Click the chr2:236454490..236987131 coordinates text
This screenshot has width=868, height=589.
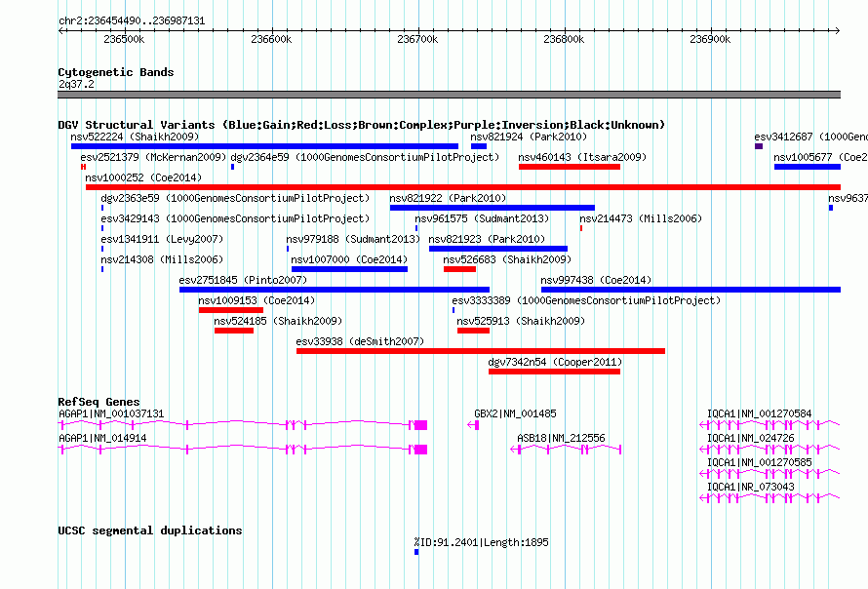tap(132, 20)
